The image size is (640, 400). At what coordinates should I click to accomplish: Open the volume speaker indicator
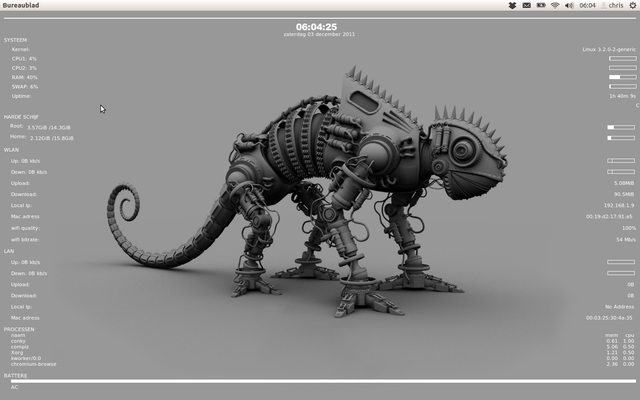point(569,5)
